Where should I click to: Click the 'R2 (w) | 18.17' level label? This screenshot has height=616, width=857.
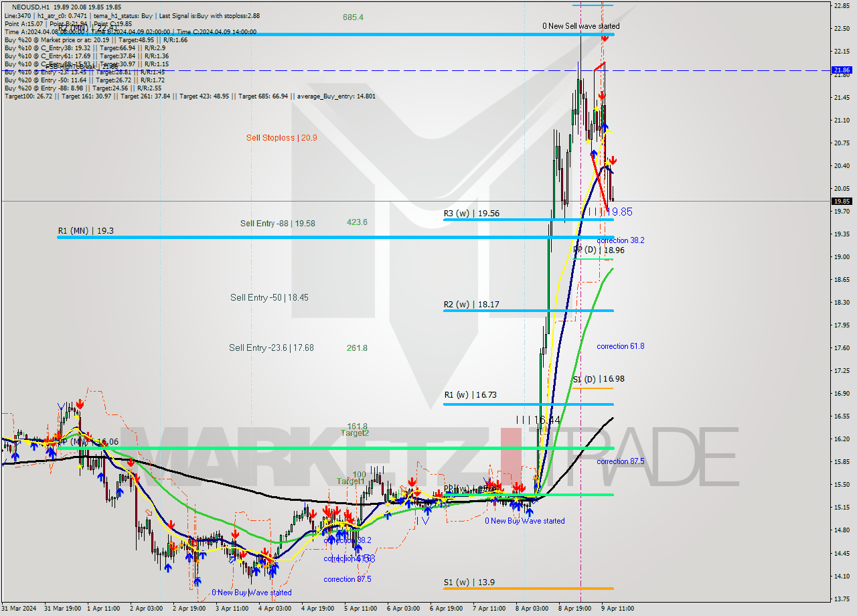[x=471, y=304]
